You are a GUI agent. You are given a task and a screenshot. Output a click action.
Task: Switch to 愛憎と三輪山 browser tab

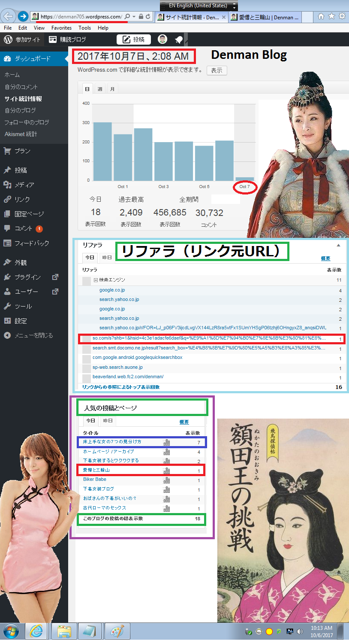[265, 17]
